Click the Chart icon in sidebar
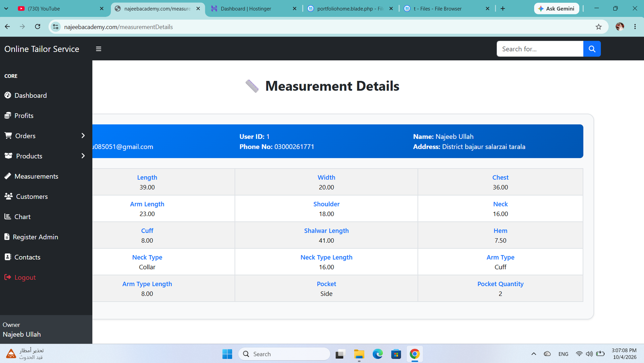 tap(8, 217)
